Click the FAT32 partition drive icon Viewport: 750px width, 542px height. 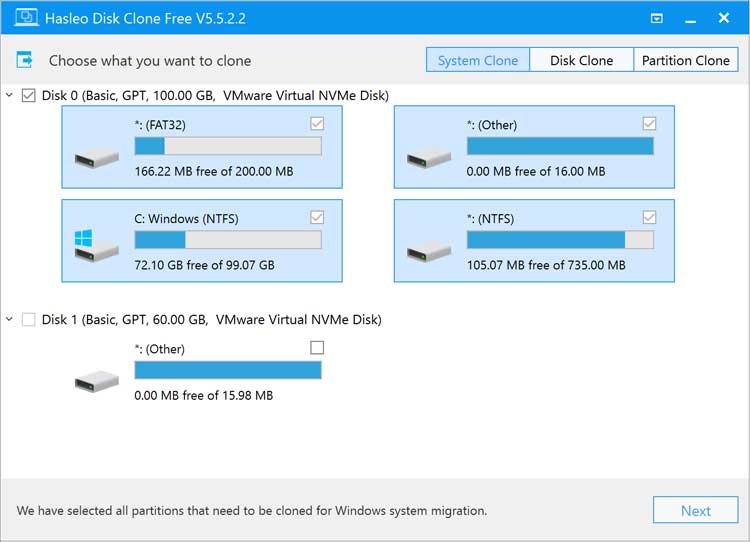97,158
